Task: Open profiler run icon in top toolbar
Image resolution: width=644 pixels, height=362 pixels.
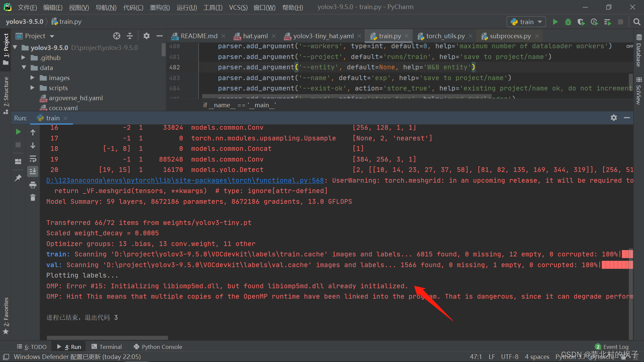Action: pos(594,22)
